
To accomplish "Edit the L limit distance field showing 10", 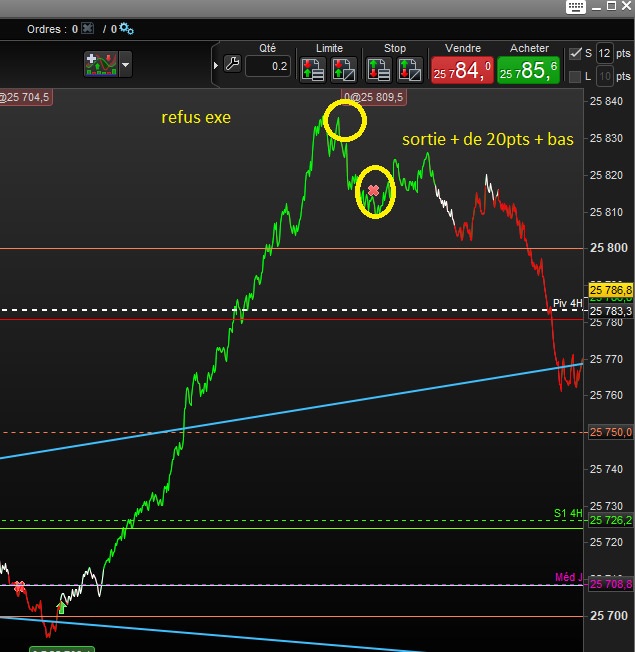I will click(x=605, y=77).
